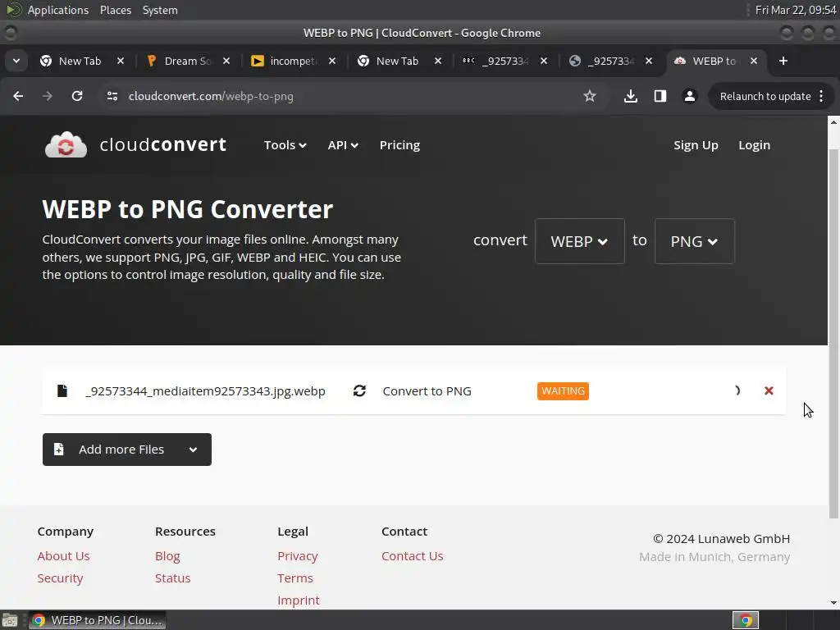View site information icon in address bar
This screenshot has height=630, width=840.
click(x=112, y=96)
